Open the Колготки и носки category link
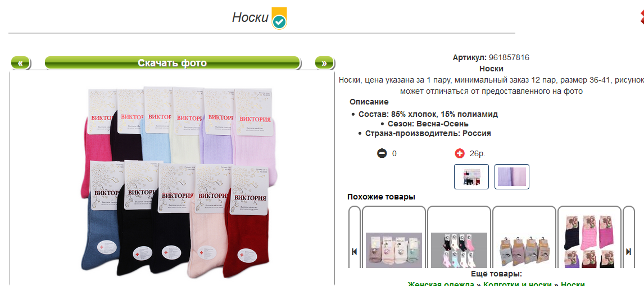644x286 pixels. 519,284
